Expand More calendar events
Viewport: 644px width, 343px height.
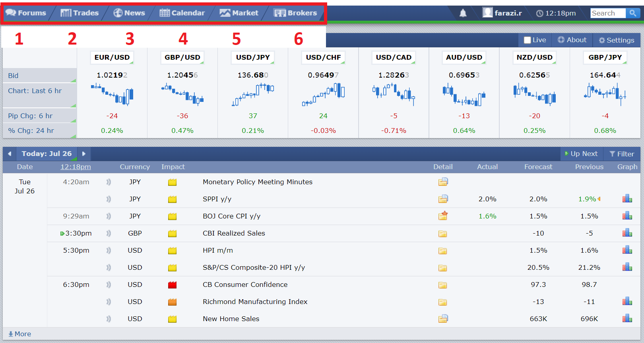[19, 334]
